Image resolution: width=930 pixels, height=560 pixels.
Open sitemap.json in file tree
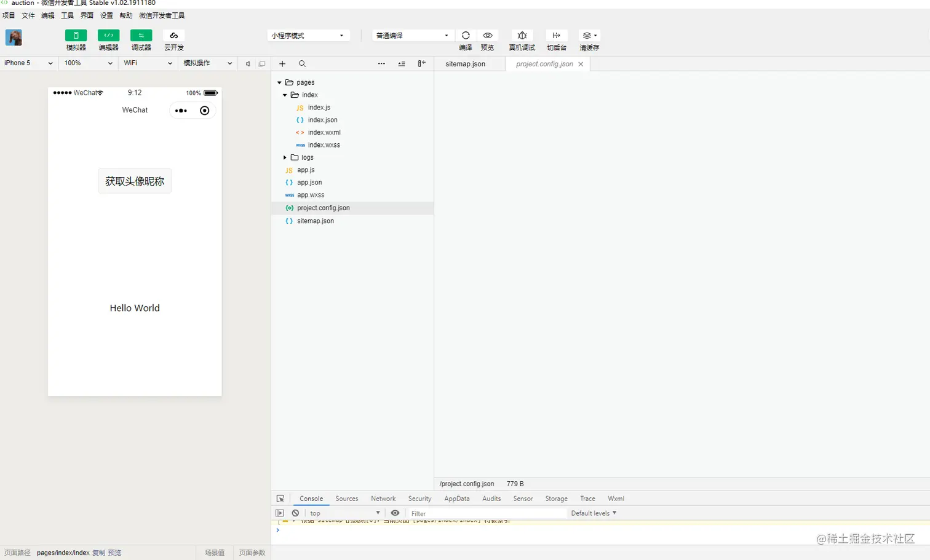point(315,221)
